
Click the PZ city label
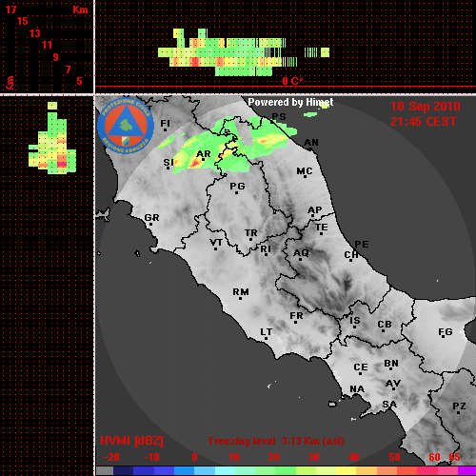pos(459,407)
